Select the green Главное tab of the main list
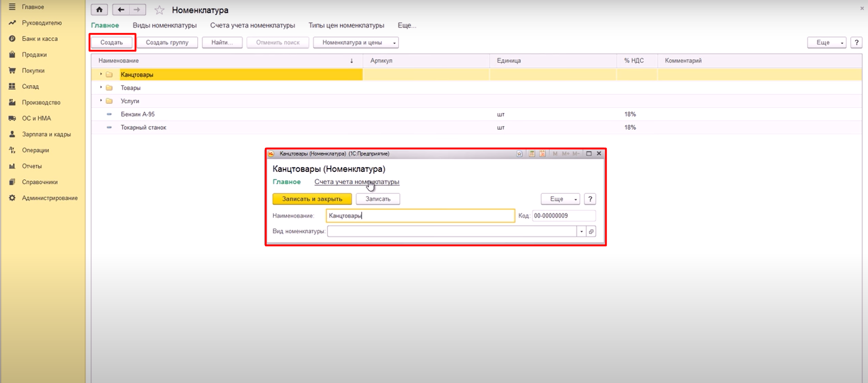868x383 pixels. (x=105, y=25)
